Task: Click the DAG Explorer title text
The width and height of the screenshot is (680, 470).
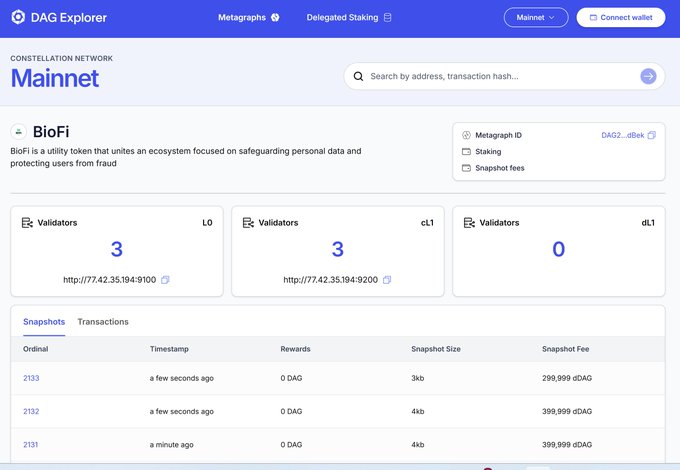Action: [x=69, y=17]
